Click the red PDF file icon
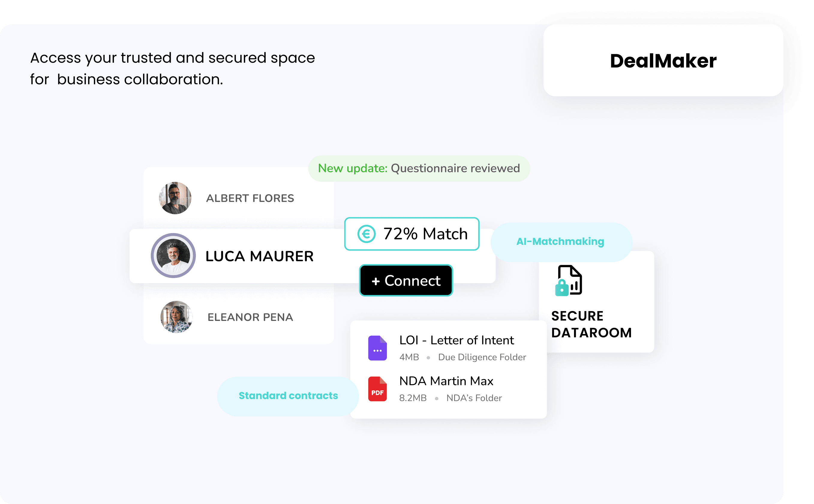The height and width of the screenshot is (504, 814). [x=377, y=389]
